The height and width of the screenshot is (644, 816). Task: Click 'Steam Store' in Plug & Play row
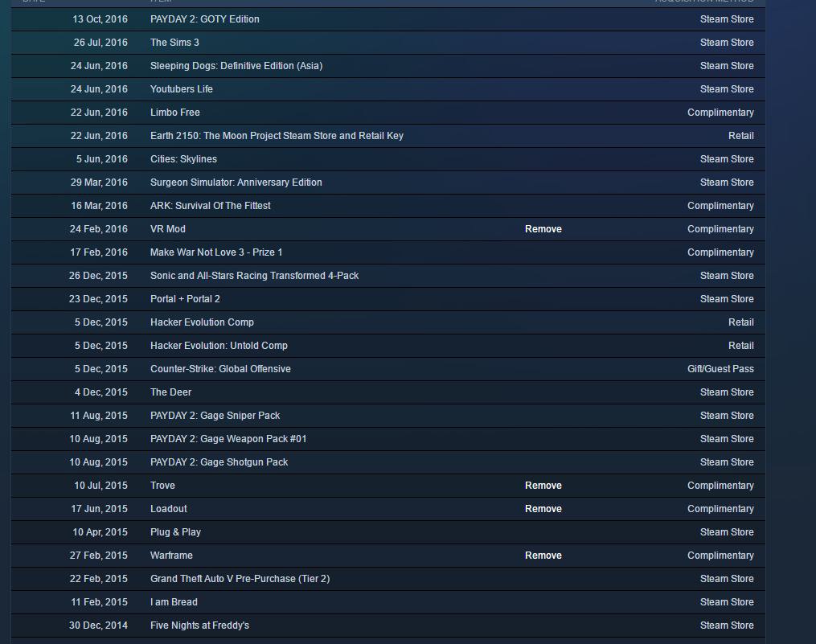(727, 532)
